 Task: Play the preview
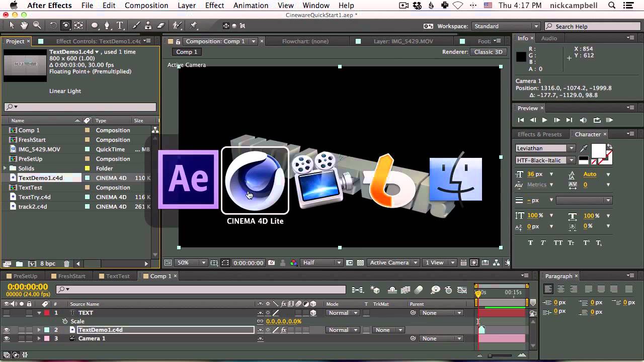[x=544, y=120]
